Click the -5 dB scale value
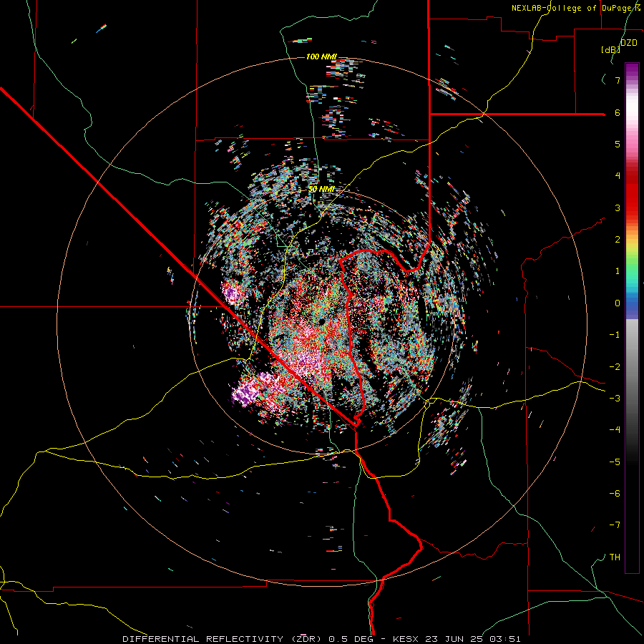Viewport: 644px width, 644px height. [615, 462]
